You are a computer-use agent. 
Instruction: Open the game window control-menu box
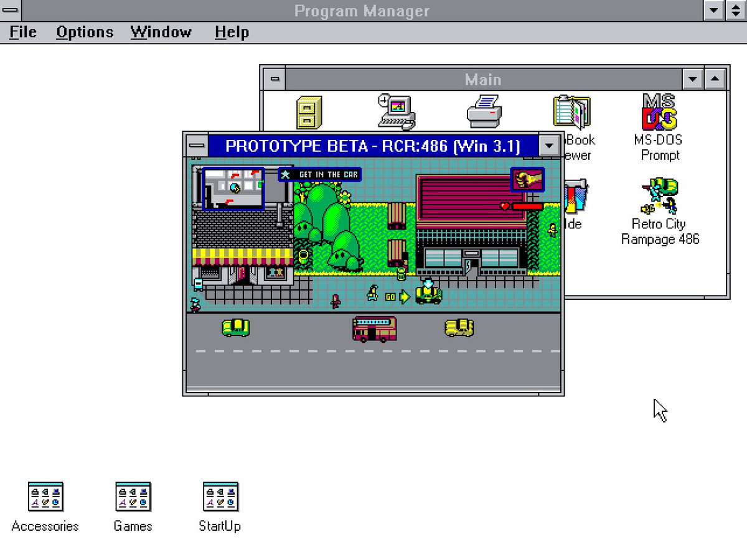(197, 146)
